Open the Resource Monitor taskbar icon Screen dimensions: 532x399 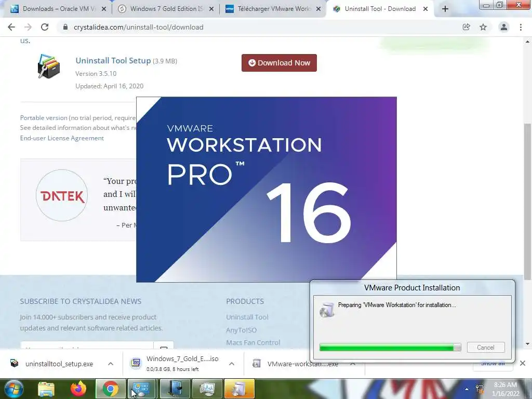207,389
